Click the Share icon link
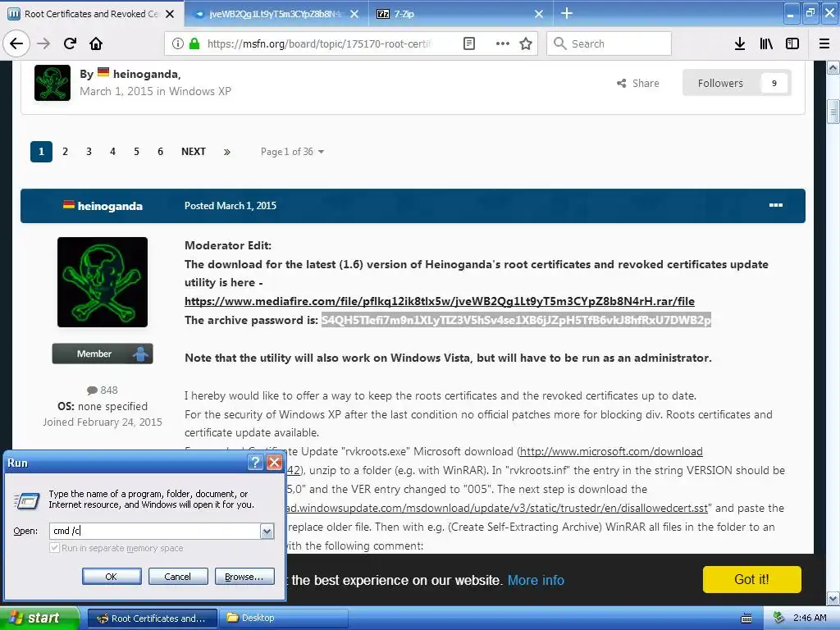This screenshot has height=630, width=840. (x=638, y=83)
